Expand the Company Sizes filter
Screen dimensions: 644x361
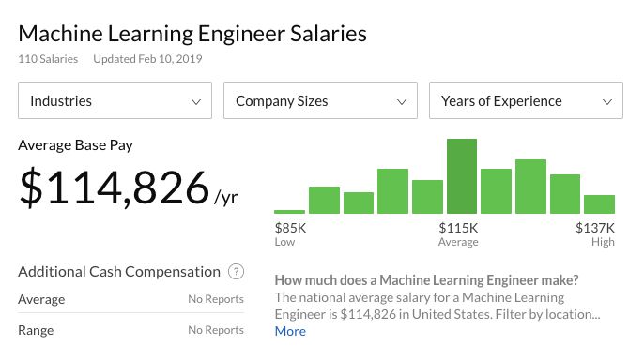coord(320,100)
